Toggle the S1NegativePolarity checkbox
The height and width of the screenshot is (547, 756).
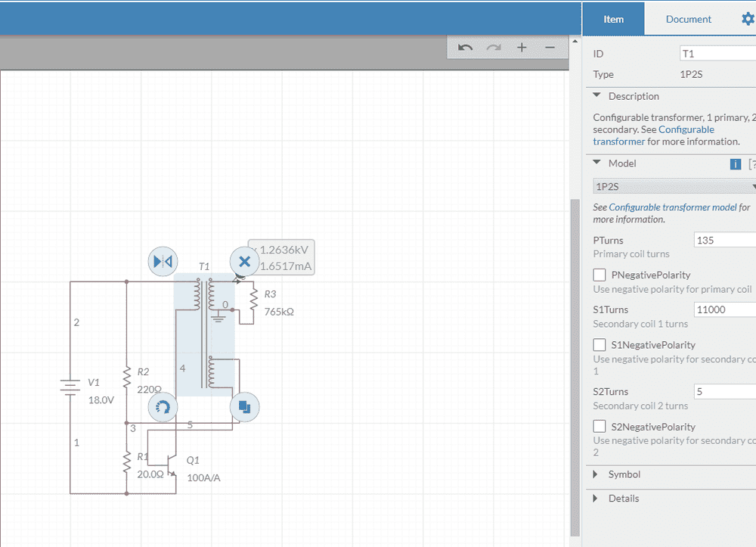click(600, 345)
